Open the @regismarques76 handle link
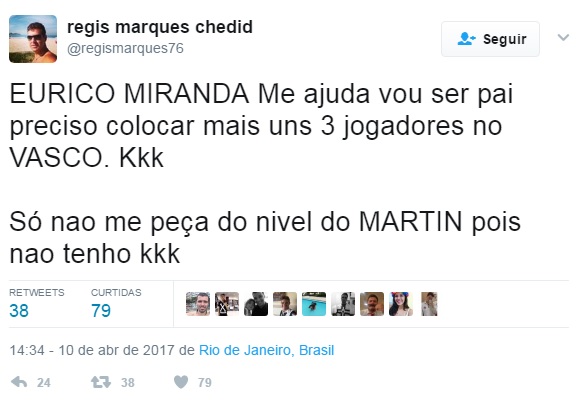 click(x=125, y=48)
